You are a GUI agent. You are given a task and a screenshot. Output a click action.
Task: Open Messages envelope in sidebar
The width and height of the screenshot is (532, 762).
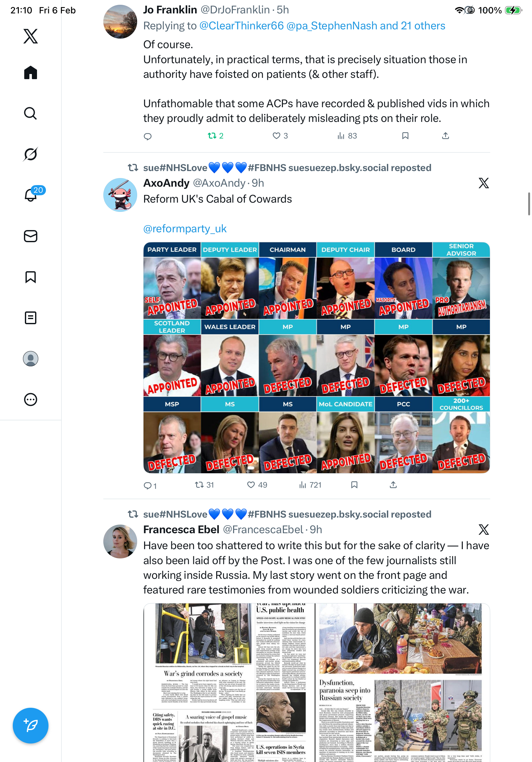pyautogui.click(x=31, y=236)
